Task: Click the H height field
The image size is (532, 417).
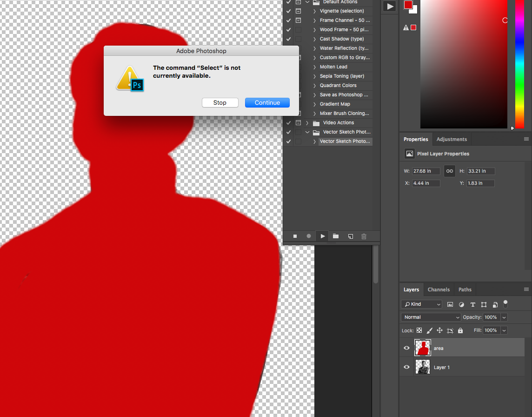Action: coord(481,171)
